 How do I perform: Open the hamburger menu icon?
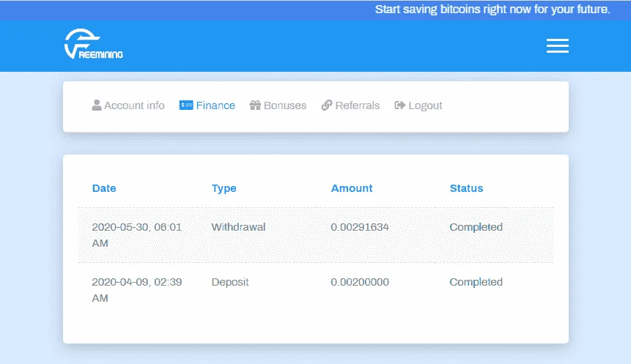pyautogui.click(x=558, y=46)
